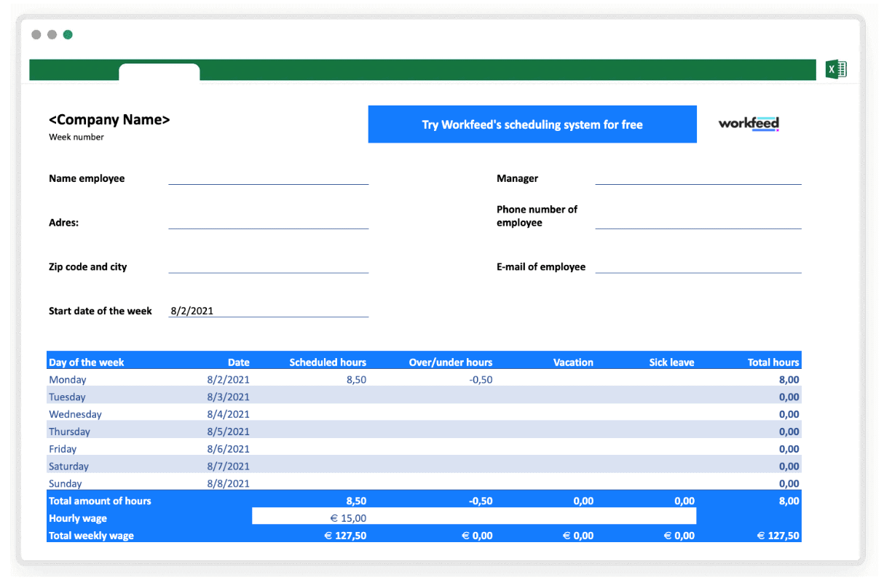The image size is (884, 588).
Task: Click the Total amount of hours label
Action: click(x=100, y=501)
